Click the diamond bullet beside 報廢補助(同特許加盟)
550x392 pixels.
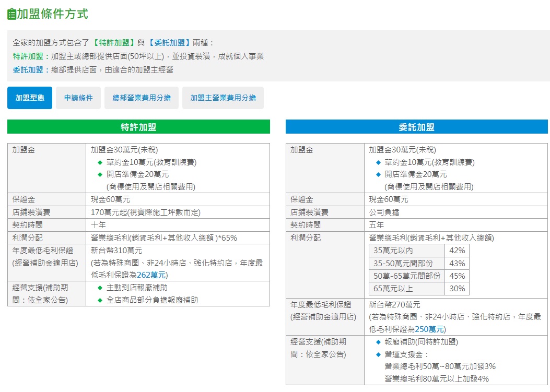point(379,342)
